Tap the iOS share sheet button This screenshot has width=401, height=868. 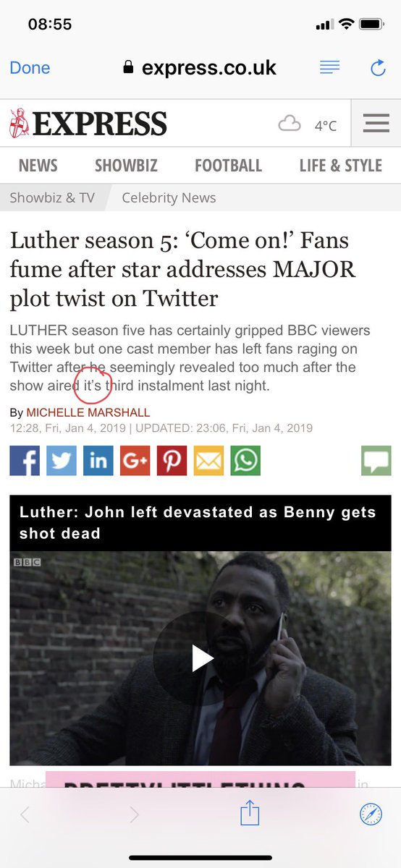pyautogui.click(x=250, y=812)
